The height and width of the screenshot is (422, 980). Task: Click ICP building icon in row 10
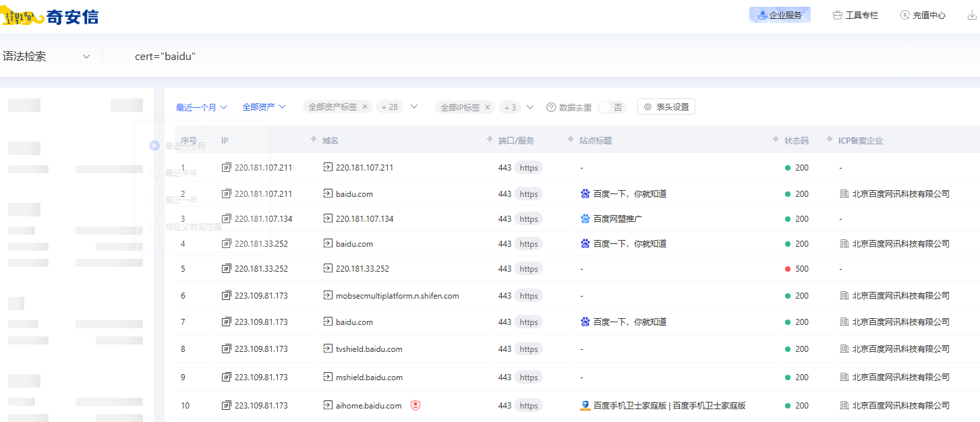(x=844, y=405)
